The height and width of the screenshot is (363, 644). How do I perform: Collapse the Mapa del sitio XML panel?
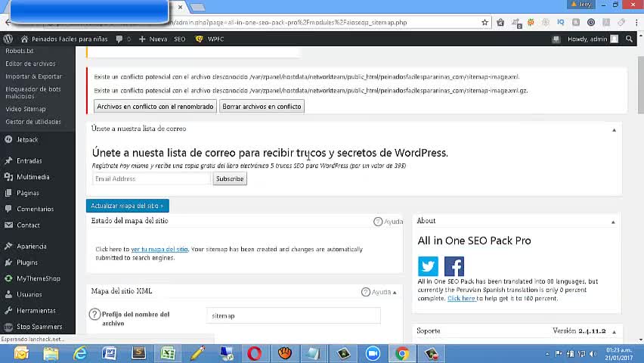click(x=395, y=293)
